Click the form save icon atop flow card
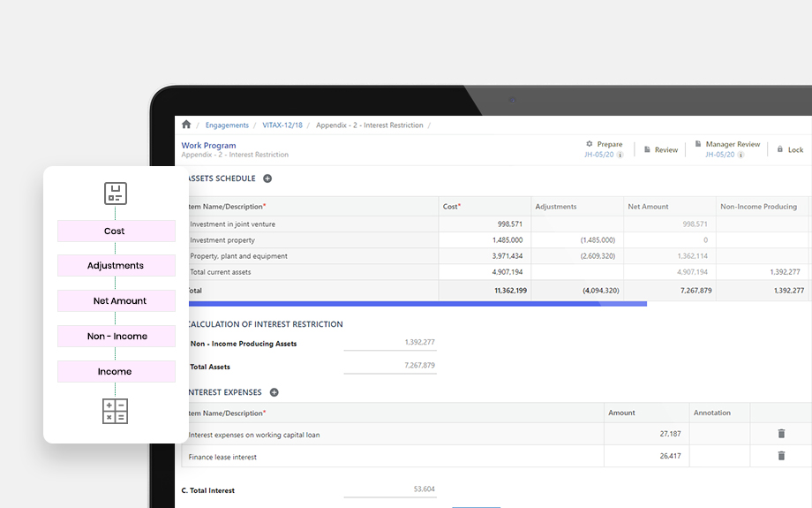812x508 pixels. [x=116, y=193]
